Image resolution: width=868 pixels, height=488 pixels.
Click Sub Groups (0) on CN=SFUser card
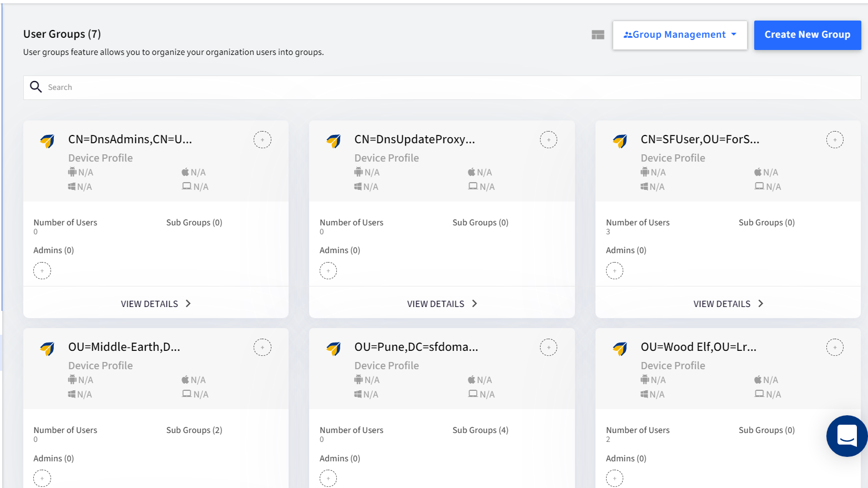click(x=766, y=223)
